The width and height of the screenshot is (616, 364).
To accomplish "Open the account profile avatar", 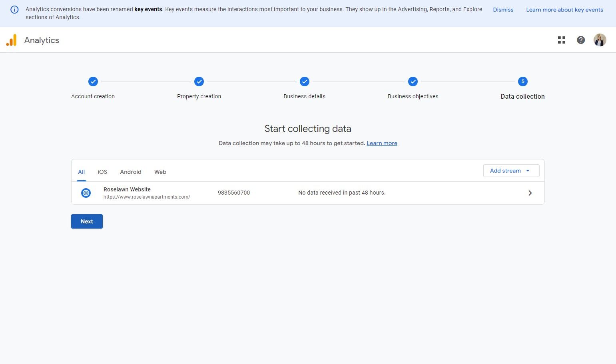I will [x=600, y=40].
